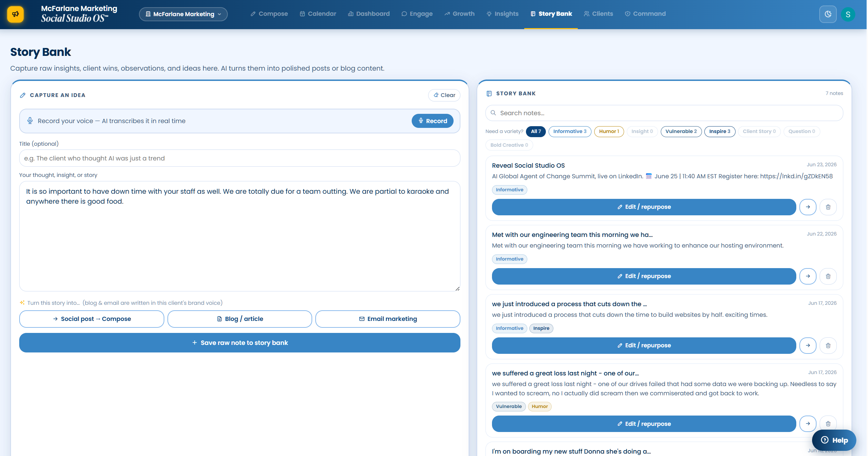Open the Engage tab
The width and height of the screenshot is (868, 456).
417,14
